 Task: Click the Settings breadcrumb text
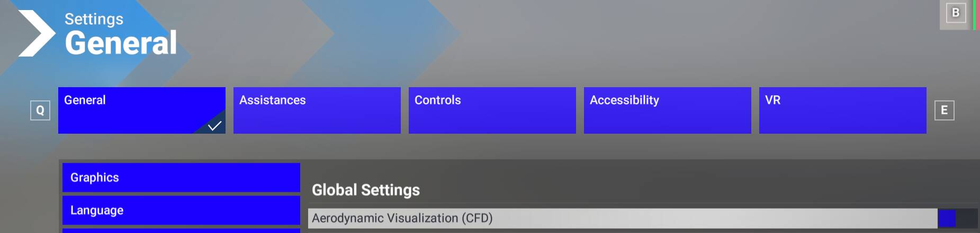pyautogui.click(x=94, y=19)
